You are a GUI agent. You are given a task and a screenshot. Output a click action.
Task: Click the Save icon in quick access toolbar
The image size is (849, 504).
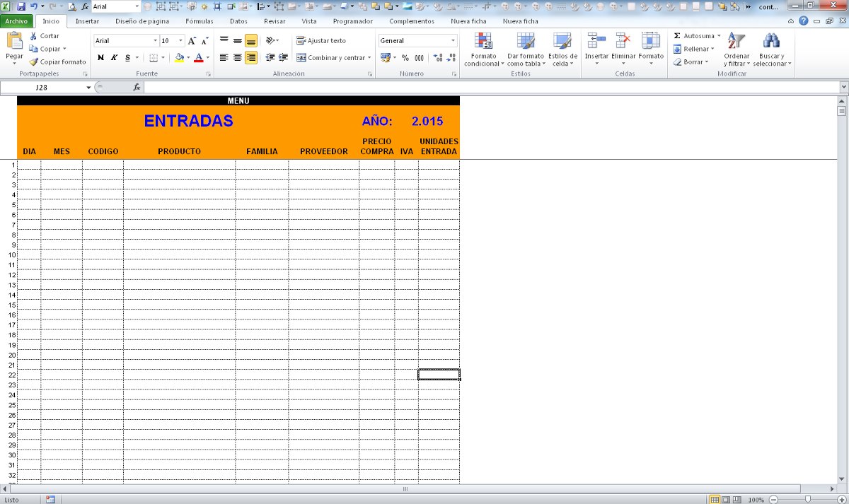click(21, 6)
